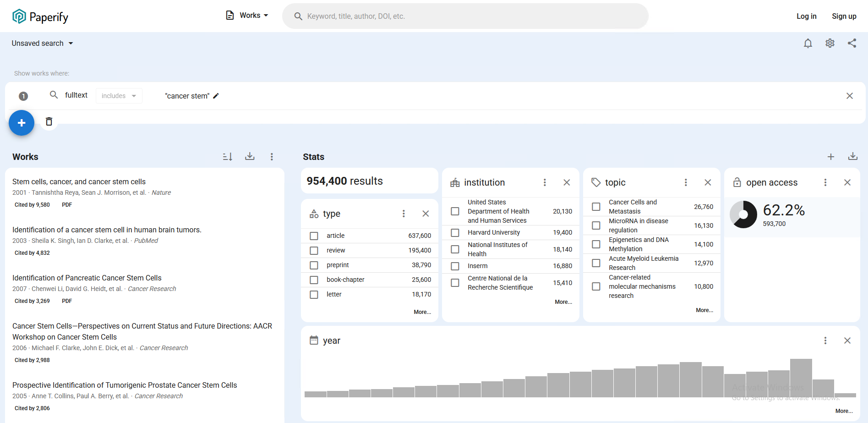Add a new stats widget
Screen dimensions: 868x423
(x=830, y=157)
